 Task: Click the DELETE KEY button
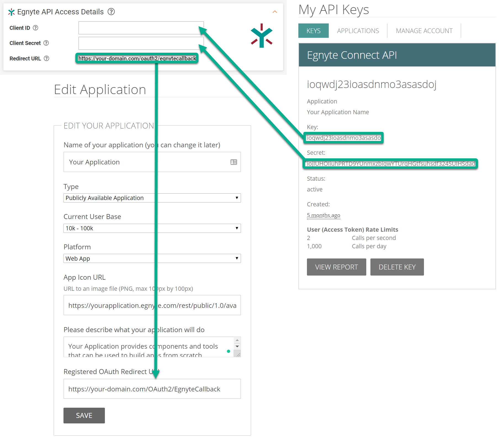click(397, 267)
